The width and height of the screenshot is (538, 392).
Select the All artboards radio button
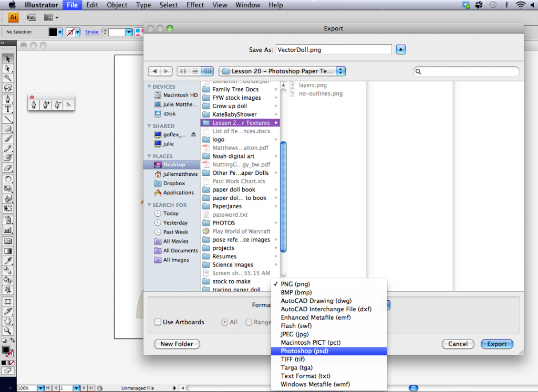click(x=225, y=322)
